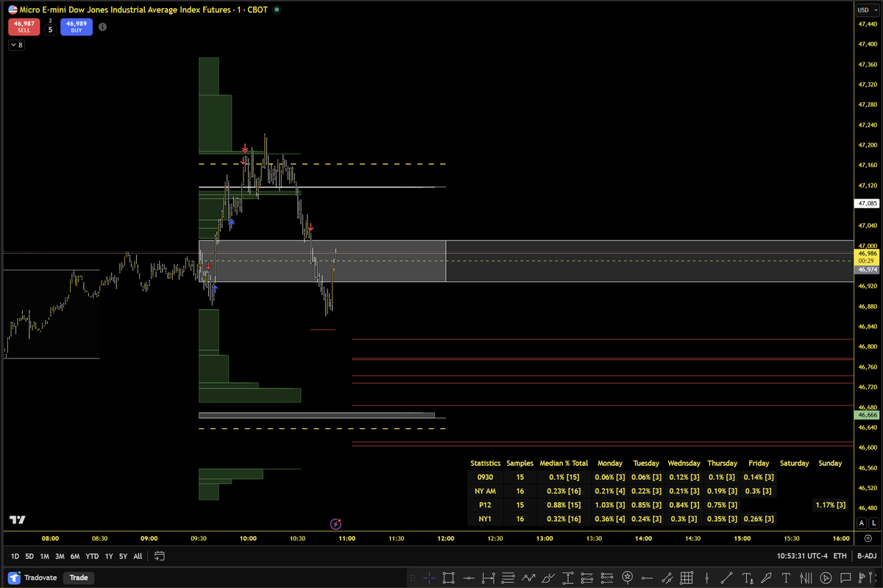Click the green market status dot

click(x=276, y=10)
